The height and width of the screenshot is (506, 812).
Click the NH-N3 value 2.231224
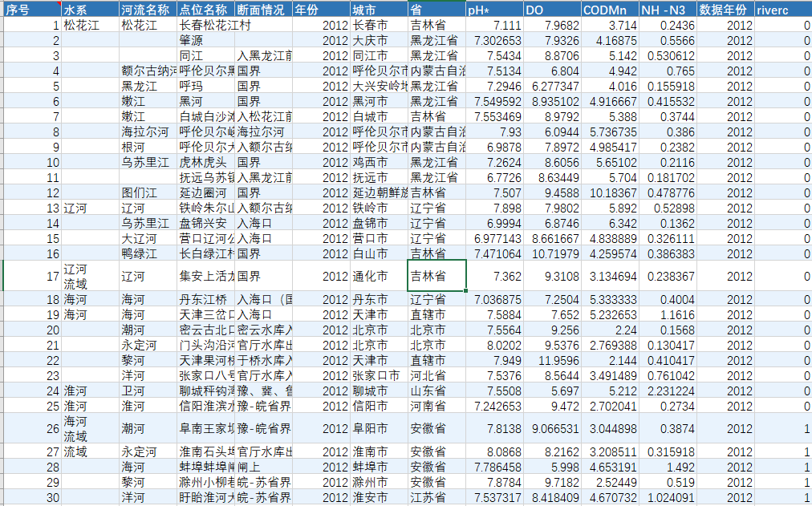tap(668, 391)
